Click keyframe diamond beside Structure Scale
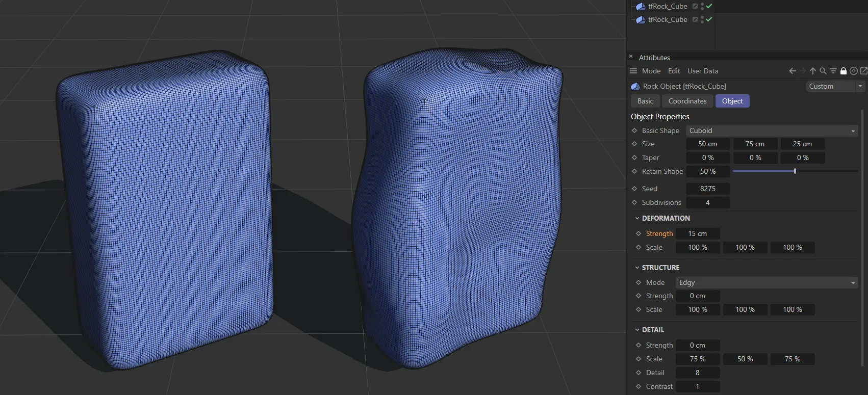This screenshot has height=395, width=868. pos(639,309)
